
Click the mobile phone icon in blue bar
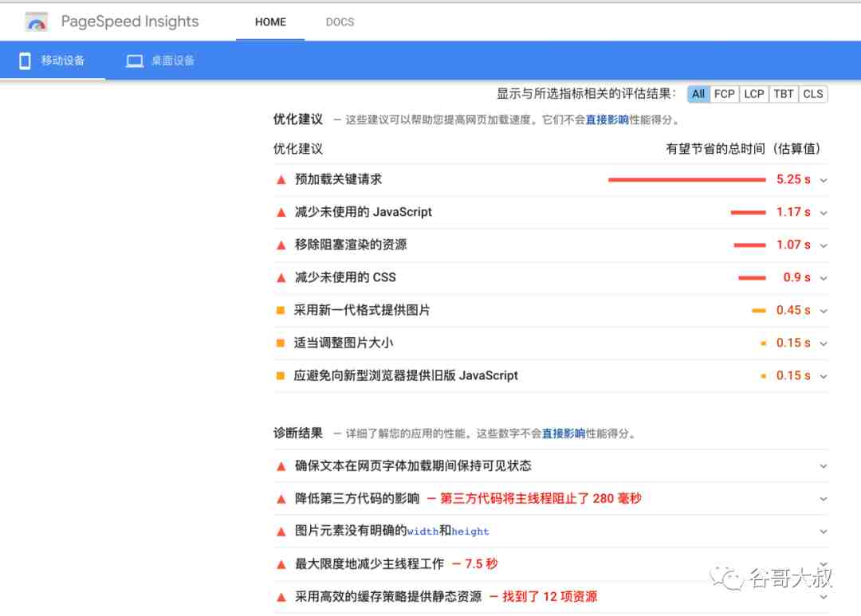pyautogui.click(x=25, y=61)
